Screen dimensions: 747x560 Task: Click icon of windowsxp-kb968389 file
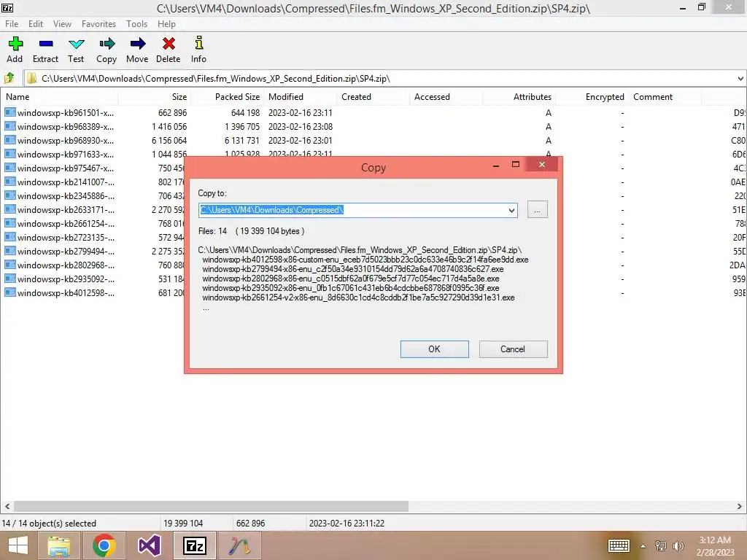(10, 126)
